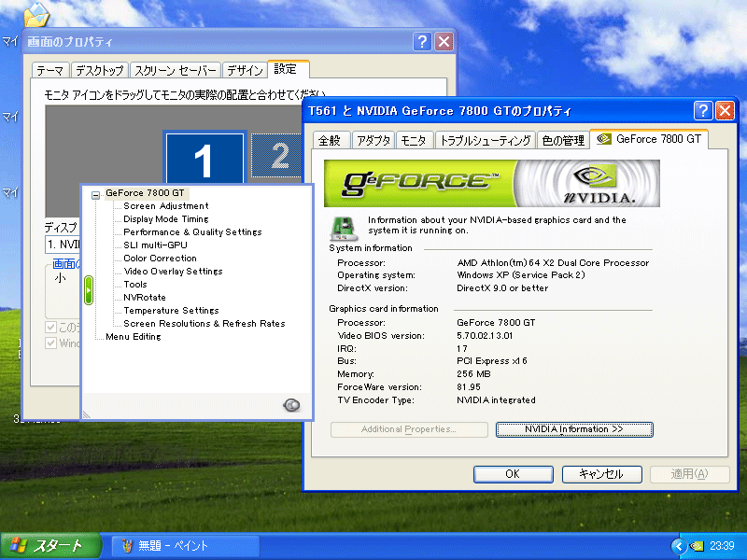Click the NVIDIA Information >> button
This screenshot has width=747, height=560.
(574, 429)
